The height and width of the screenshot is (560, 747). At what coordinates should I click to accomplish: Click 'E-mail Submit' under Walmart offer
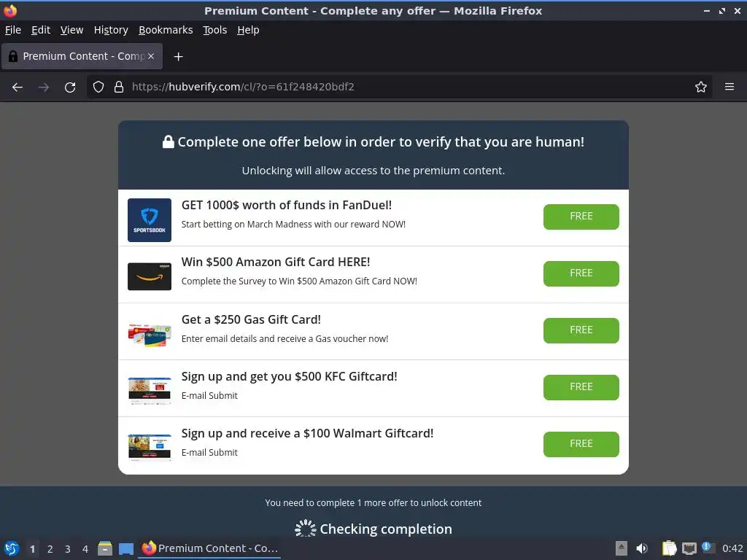[x=209, y=452]
